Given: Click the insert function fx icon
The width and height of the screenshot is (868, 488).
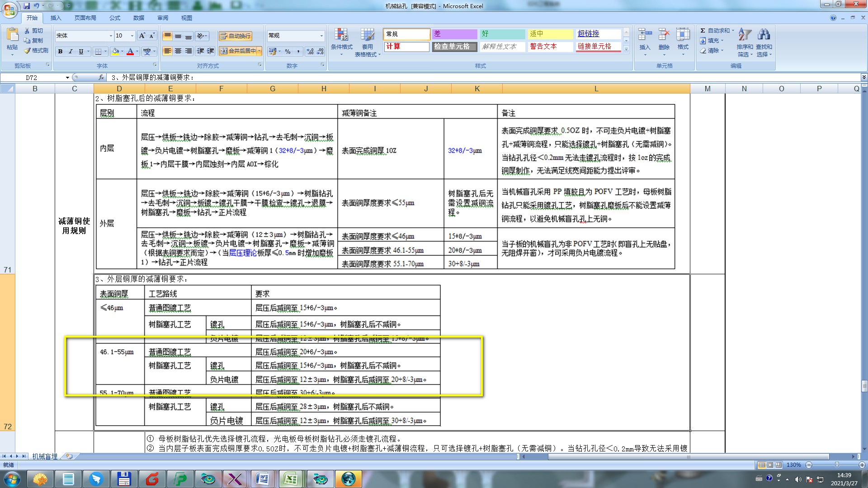Looking at the screenshot, I should point(101,77).
